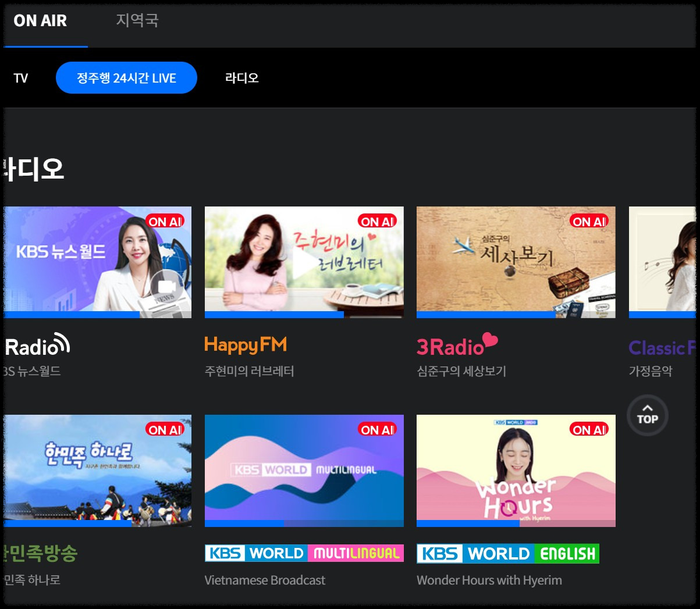Click progress bar on KBS 뉴스월드 thumbnail
Screen dimensions: 700x609
coord(97,315)
